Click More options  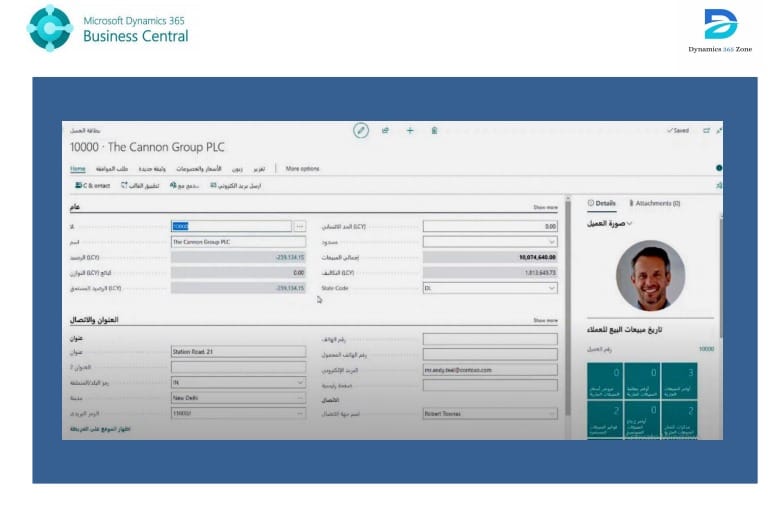(302, 169)
